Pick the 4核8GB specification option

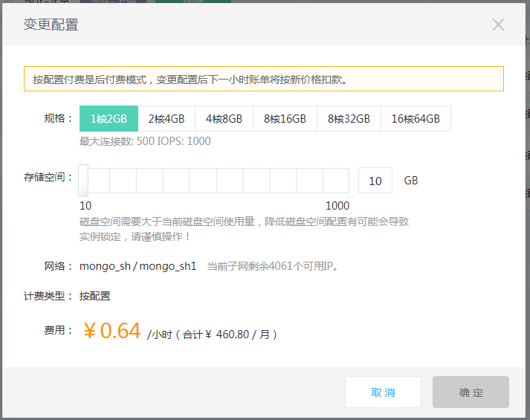tap(224, 119)
